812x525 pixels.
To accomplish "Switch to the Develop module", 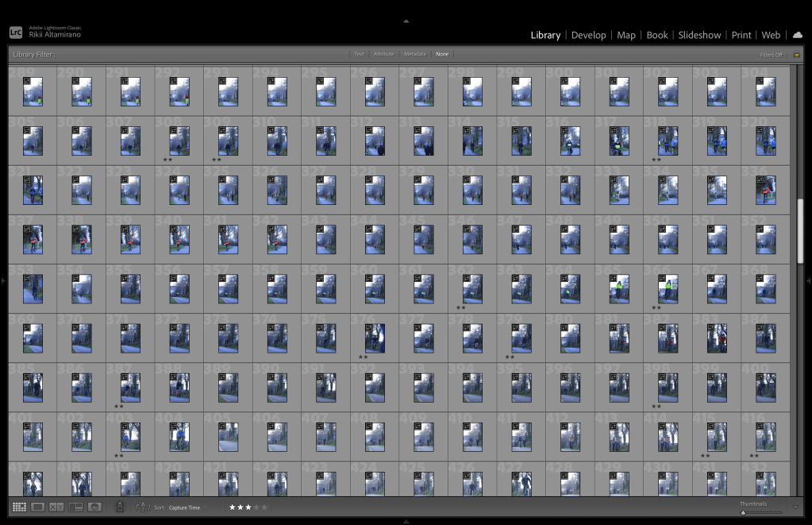I will coord(588,35).
